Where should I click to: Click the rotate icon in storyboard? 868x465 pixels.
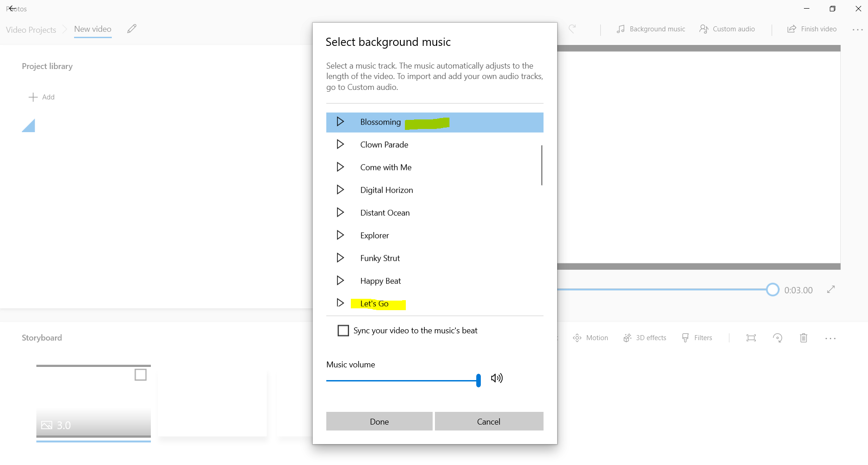778,338
